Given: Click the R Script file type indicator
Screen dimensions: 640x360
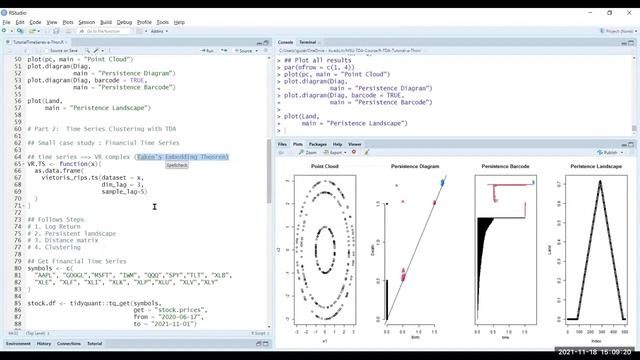Looking at the screenshot, I should pyautogui.click(x=259, y=333).
